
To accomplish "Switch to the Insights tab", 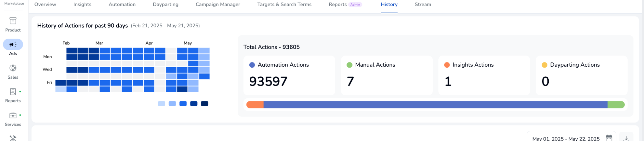I will click(x=82, y=5).
